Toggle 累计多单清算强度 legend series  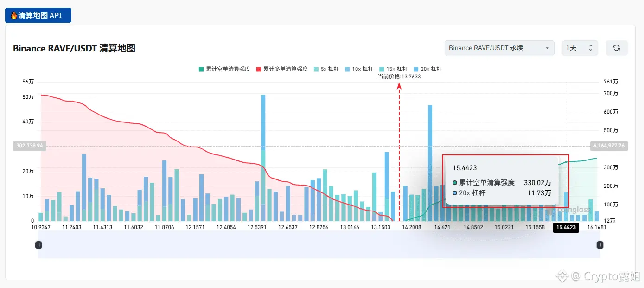(x=282, y=69)
